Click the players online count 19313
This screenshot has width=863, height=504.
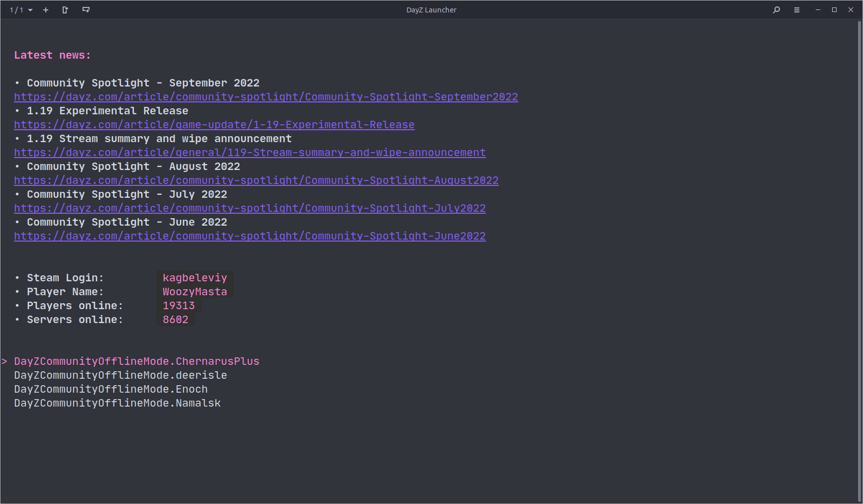tap(179, 306)
